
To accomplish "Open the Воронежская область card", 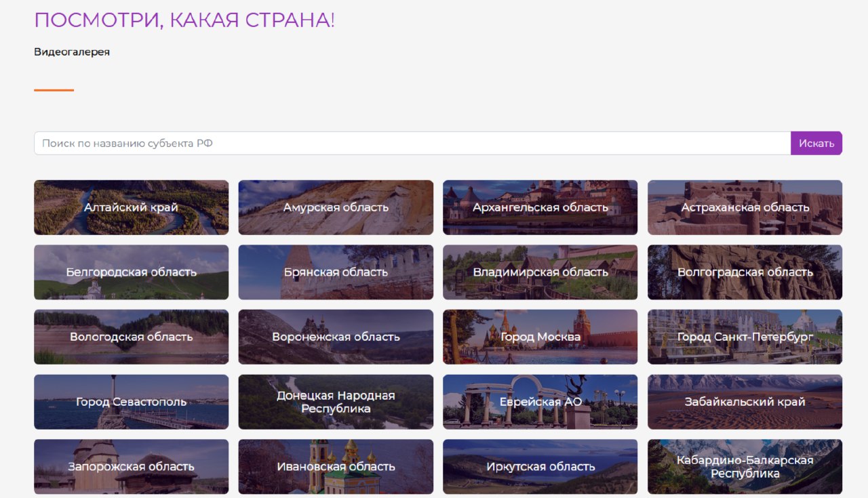I will [x=336, y=337].
